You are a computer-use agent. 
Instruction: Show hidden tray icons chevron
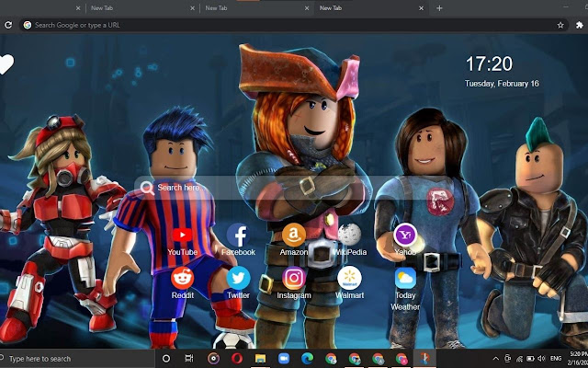[x=496, y=359]
